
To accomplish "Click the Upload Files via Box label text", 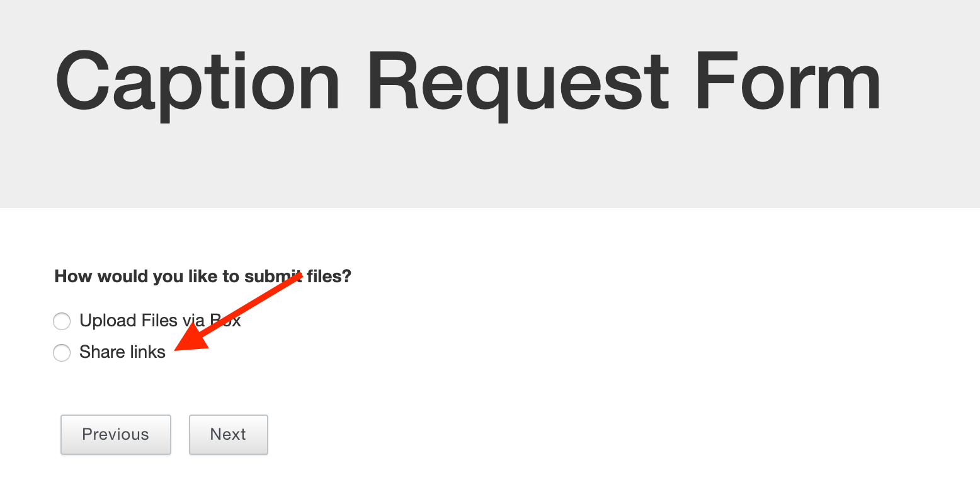I will [x=159, y=321].
